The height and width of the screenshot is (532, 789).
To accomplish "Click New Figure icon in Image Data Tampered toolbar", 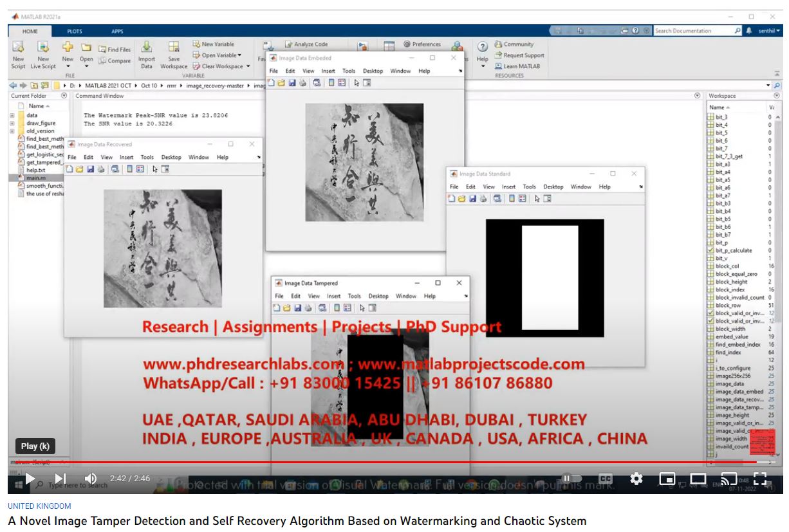I will click(x=277, y=307).
